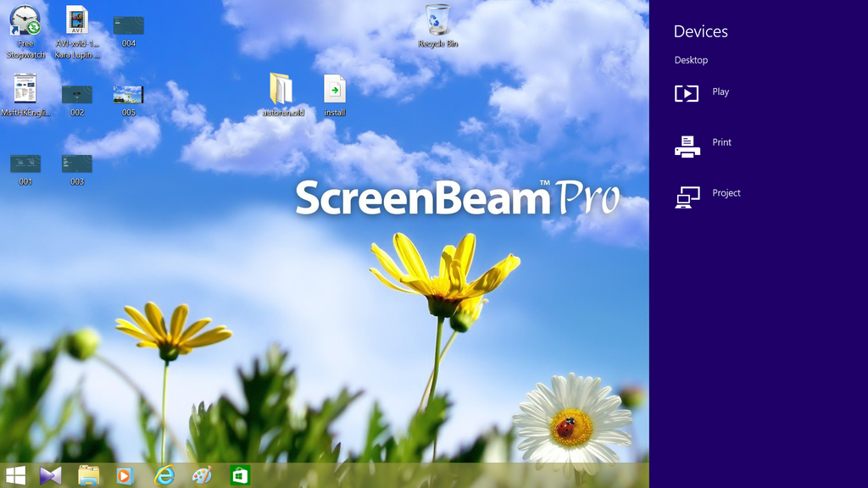
Task: Click the Devices heading text
Action: tap(700, 31)
